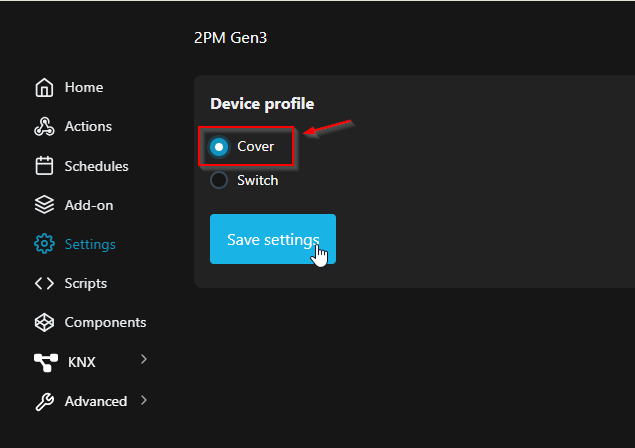
Task: Click the Components cube icon
Action: [x=44, y=322]
